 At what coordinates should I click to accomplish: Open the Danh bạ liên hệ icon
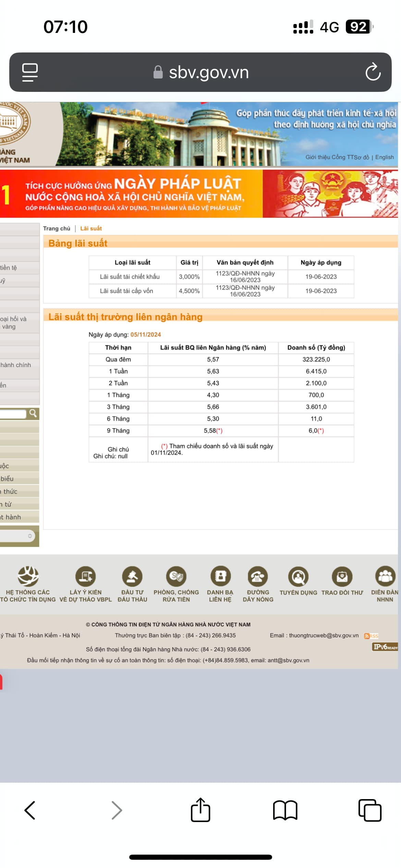(x=220, y=576)
